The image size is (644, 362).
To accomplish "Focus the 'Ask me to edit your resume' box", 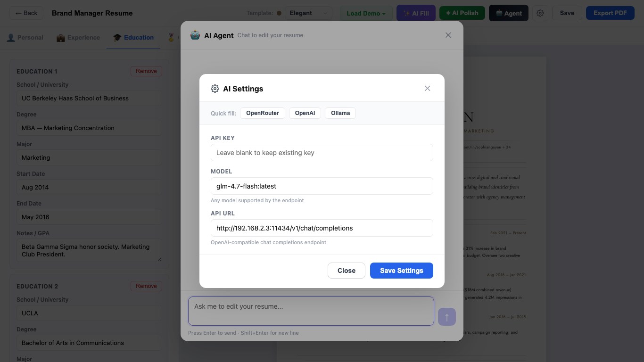I will click(311, 311).
